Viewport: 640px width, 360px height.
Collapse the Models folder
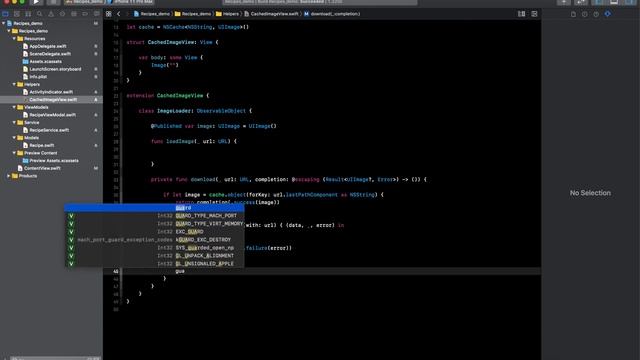[x=14, y=138]
